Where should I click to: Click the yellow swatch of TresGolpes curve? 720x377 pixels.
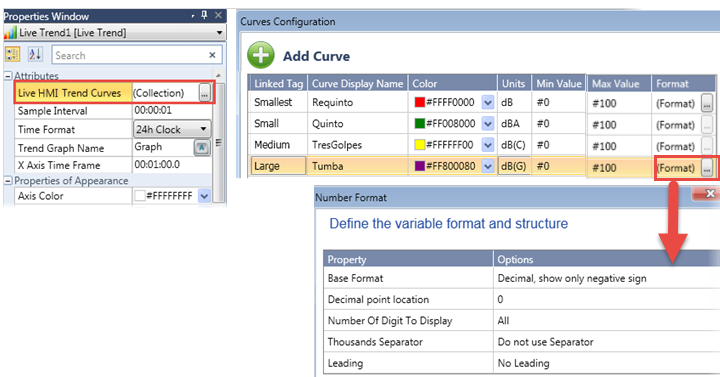420,145
